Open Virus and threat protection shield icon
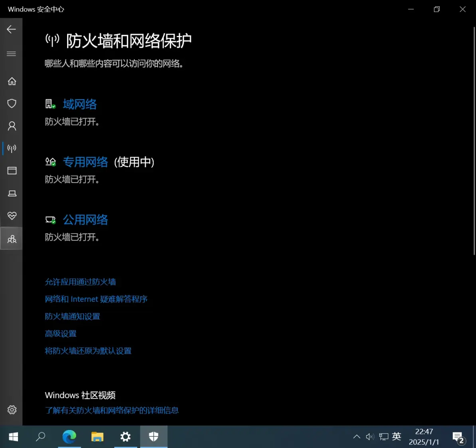The height and width of the screenshot is (448, 476). point(12,103)
